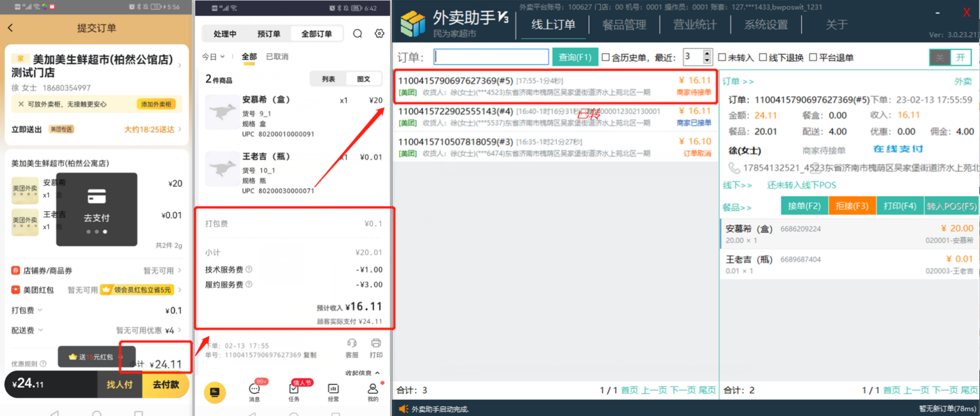Open the 餐品管理 tab
Viewport: 980px width, 416px height.
pos(624,25)
